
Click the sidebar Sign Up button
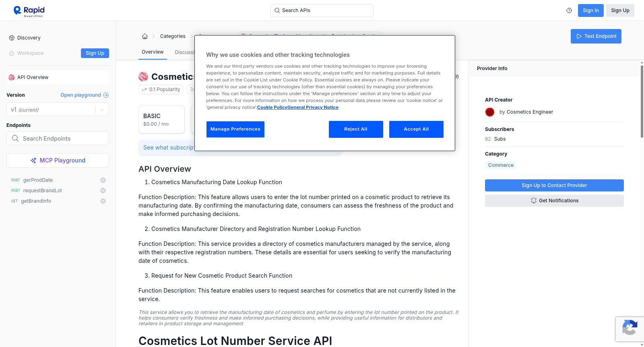(95, 53)
